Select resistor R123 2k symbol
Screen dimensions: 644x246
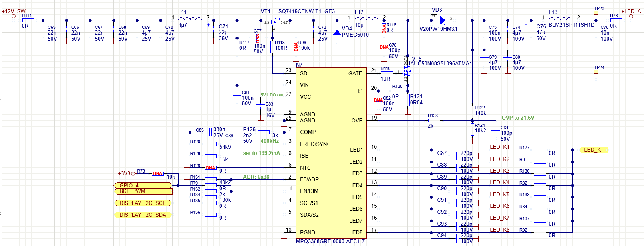click(x=434, y=120)
